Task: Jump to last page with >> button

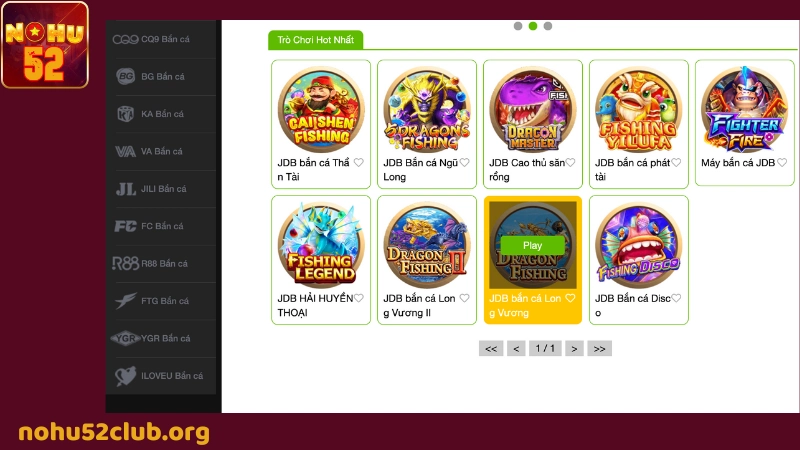Action: [599, 348]
